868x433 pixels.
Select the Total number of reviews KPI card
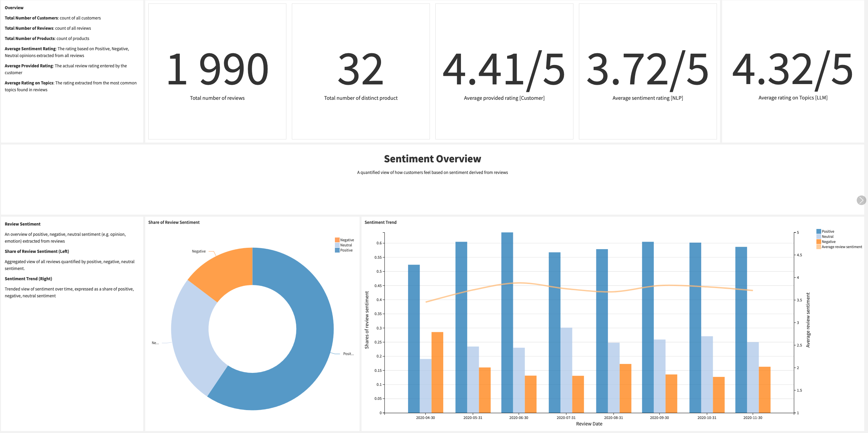[x=217, y=71]
